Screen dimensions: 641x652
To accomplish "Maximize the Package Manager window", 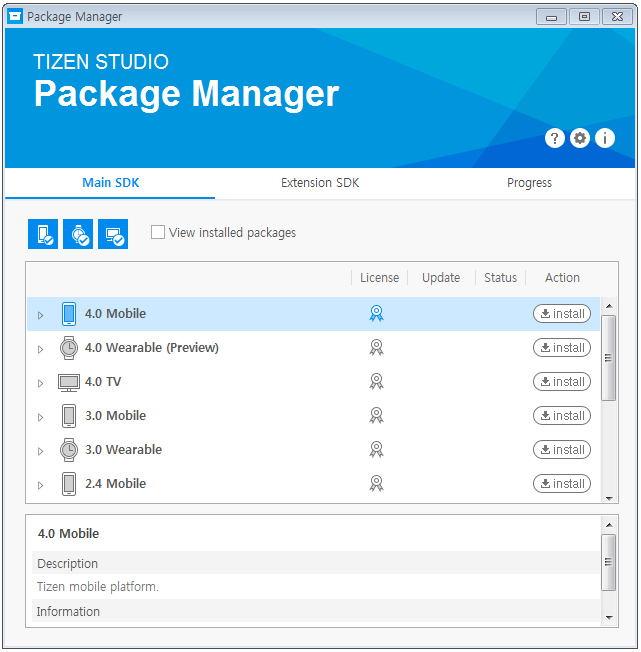I will 584,17.
